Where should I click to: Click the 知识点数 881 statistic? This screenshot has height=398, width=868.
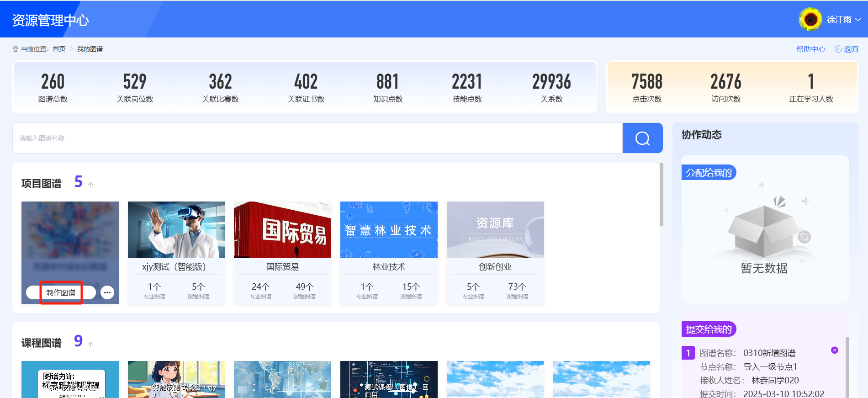[388, 87]
